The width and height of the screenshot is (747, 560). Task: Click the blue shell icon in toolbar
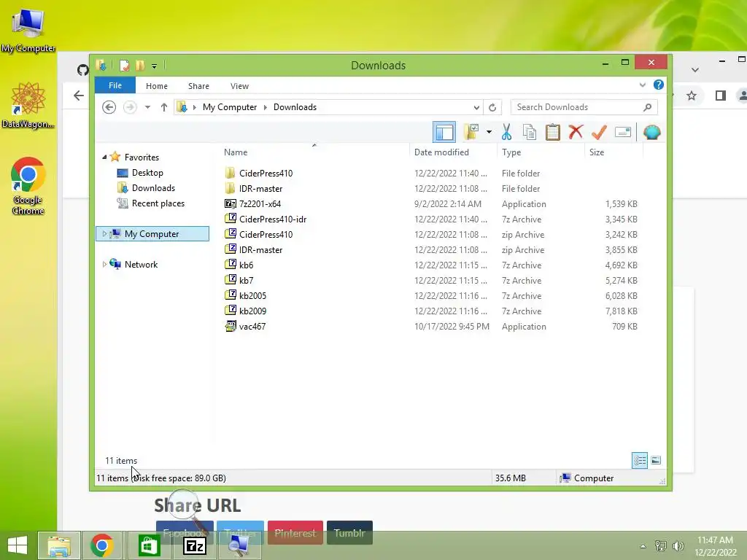click(x=651, y=132)
